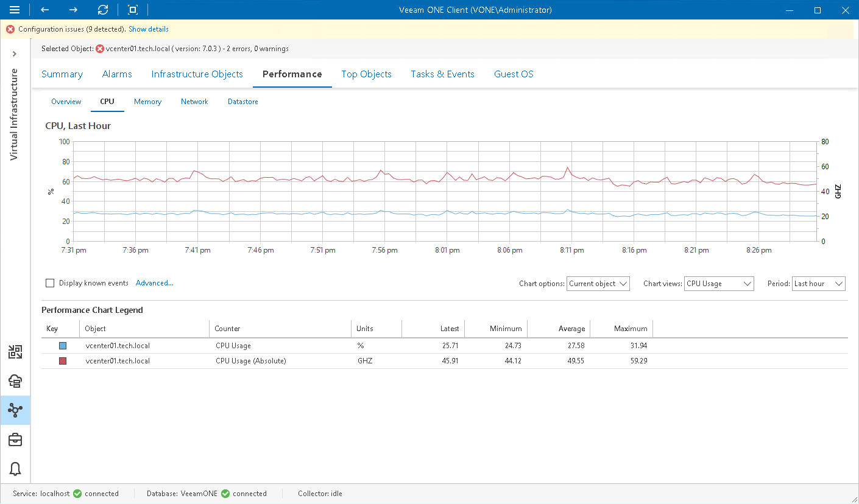
Task: Click the red CPU Usage (Absolute) color key
Action: pyautogui.click(x=63, y=361)
